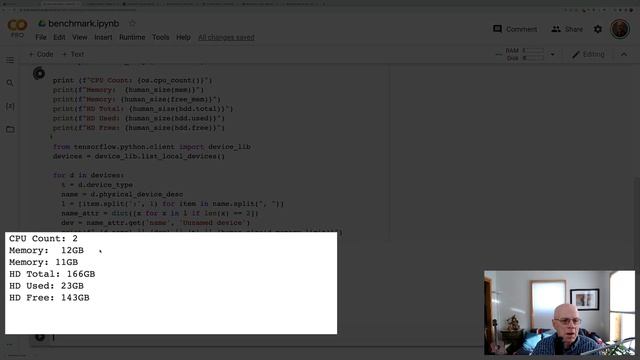Open the File menu
This screenshot has height=360, width=640.
[41, 37]
